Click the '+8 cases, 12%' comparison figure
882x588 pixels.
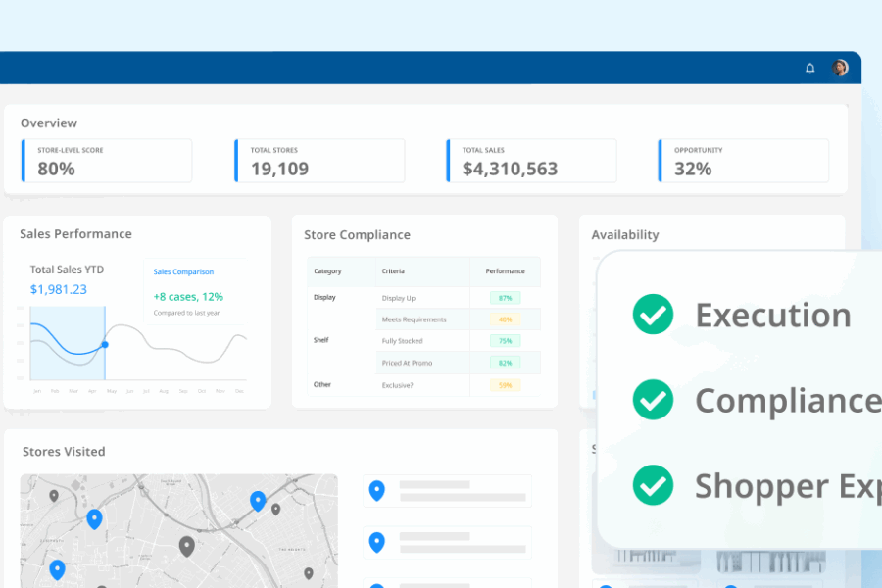[x=188, y=297]
